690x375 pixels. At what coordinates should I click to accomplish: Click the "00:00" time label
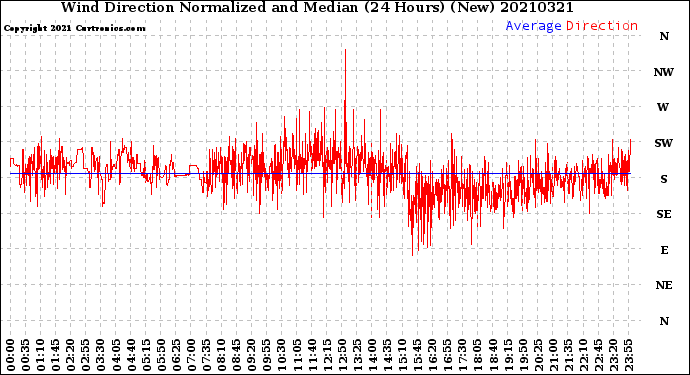coord(11,355)
